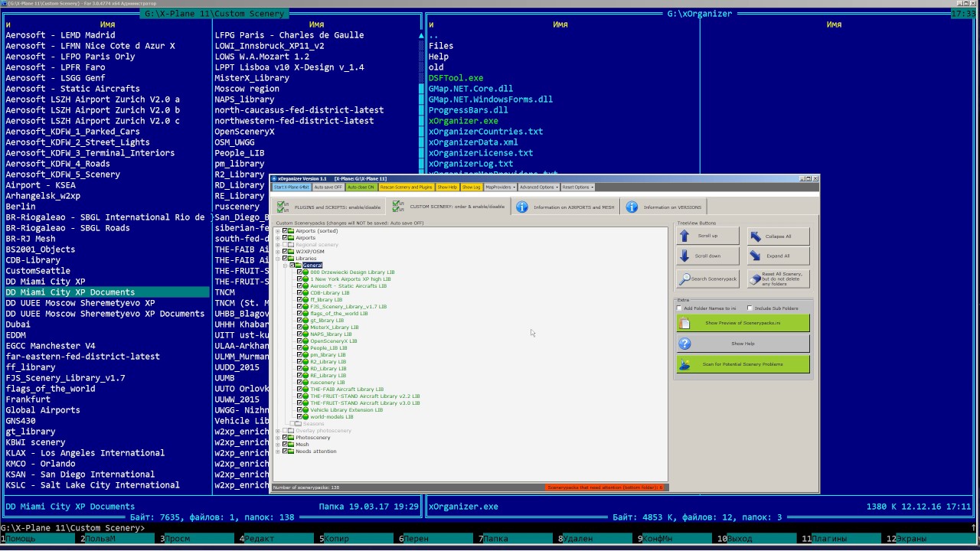The image size is (980, 551).
Task: Click the Collapse All arrow icon
Action: click(x=756, y=236)
